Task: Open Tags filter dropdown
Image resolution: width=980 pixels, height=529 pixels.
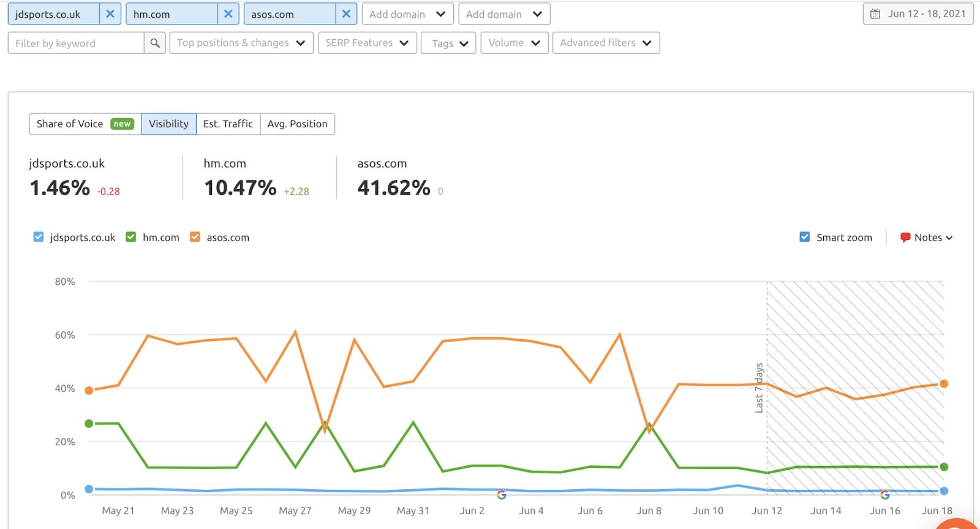Action: (449, 43)
